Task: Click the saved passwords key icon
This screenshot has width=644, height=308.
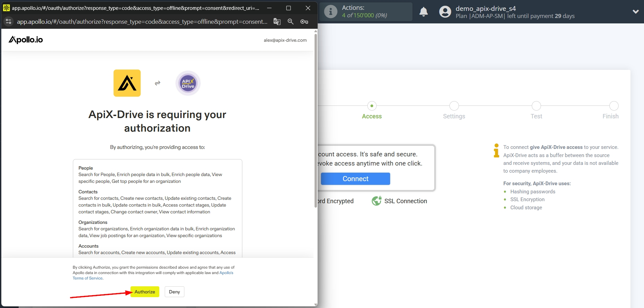Action: click(x=304, y=21)
